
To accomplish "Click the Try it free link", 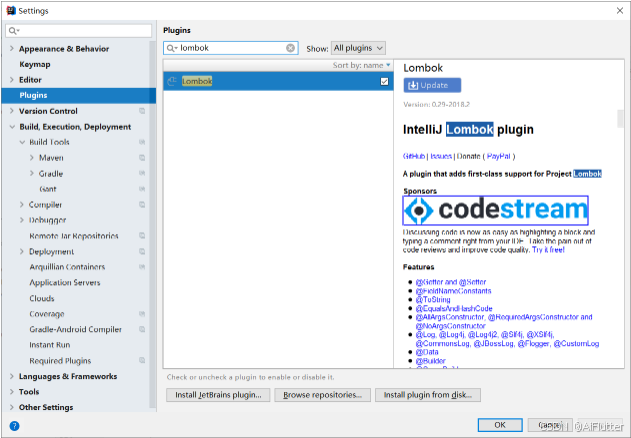I will (x=548, y=250).
